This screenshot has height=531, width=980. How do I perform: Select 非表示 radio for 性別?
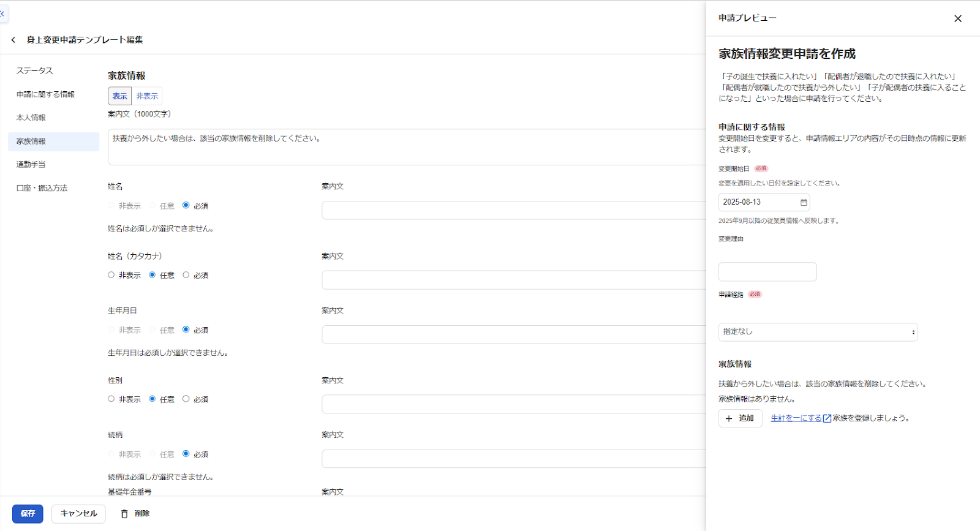tap(111, 399)
